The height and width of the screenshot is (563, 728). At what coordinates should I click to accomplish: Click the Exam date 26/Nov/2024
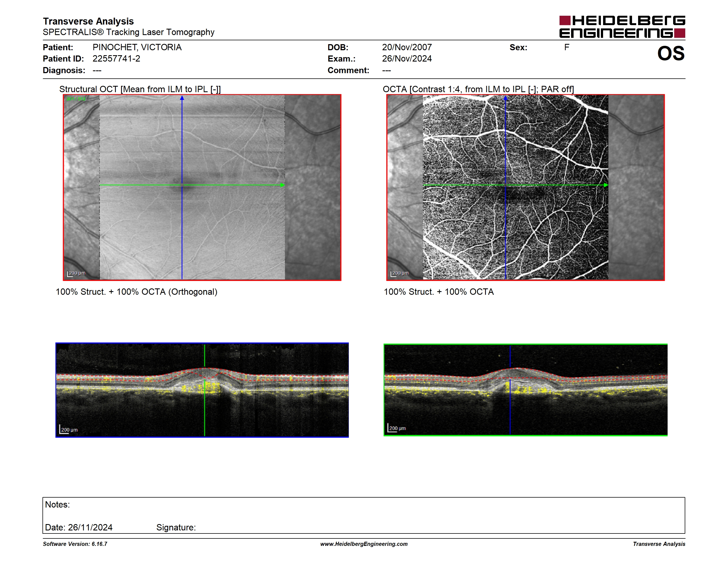tap(407, 59)
